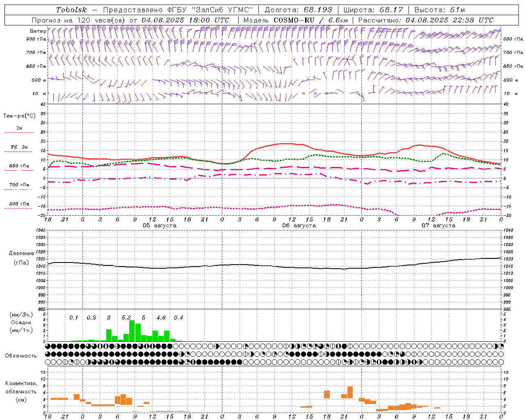Screen dimensions: 525x420
Task: Select the 'Долгота: 68.193' longitude value
Action: pyautogui.click(x=299, y=10)
